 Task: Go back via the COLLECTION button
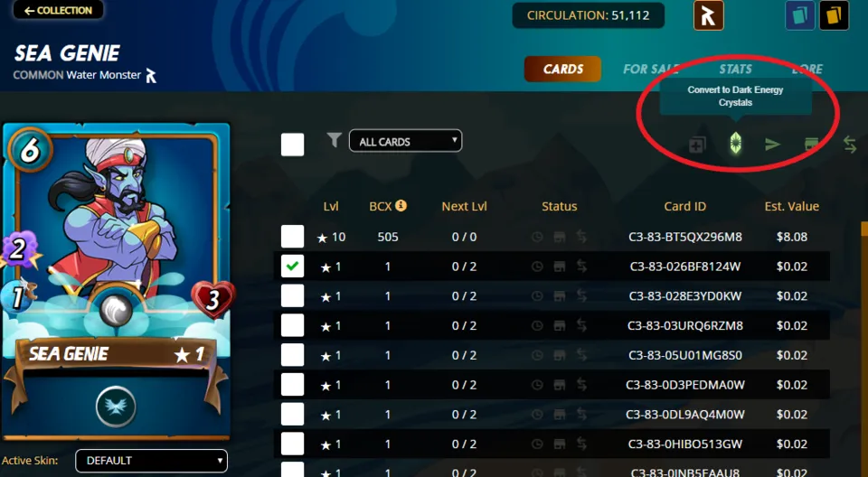[58, 10]
